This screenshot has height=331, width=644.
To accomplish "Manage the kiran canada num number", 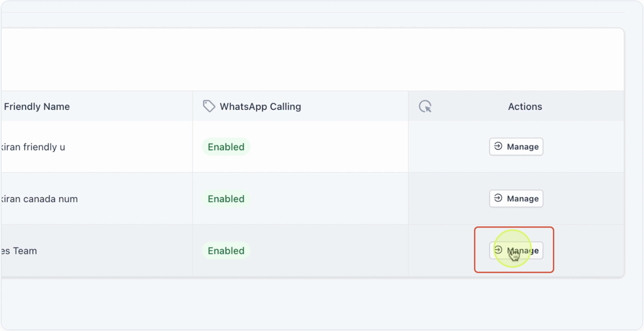I will point(516,198).
